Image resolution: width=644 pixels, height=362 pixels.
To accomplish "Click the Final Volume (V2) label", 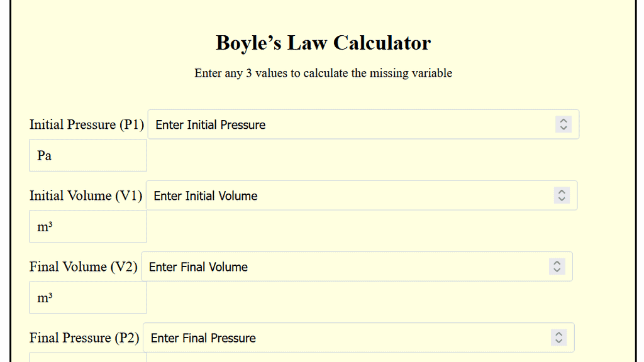I will pyautogui.click(x=83, y=266).
